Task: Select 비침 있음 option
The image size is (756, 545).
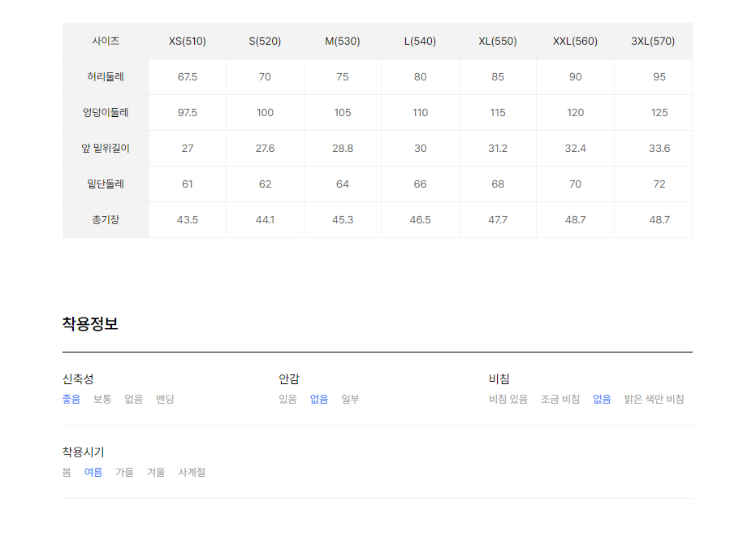Action: click(x=508, y=400)
